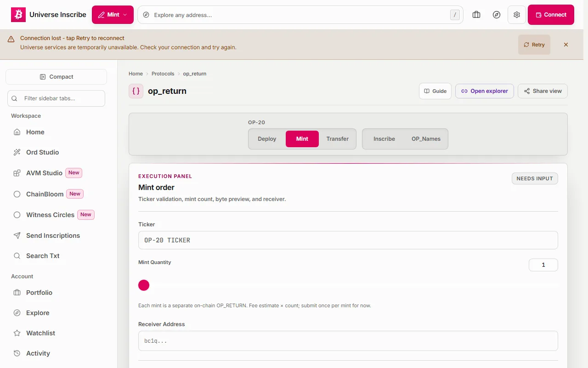588x368 pixels.
Task: Click the Receiver Address input field
Action: coord(348,341)
